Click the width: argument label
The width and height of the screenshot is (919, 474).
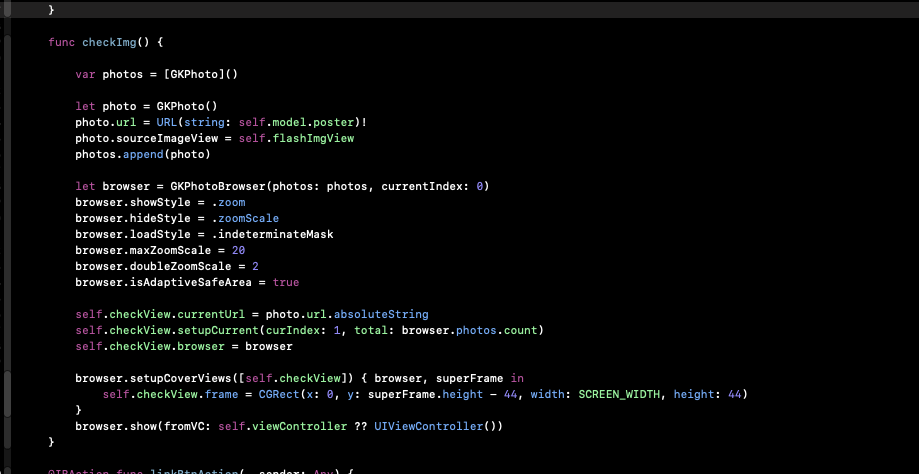551,394
